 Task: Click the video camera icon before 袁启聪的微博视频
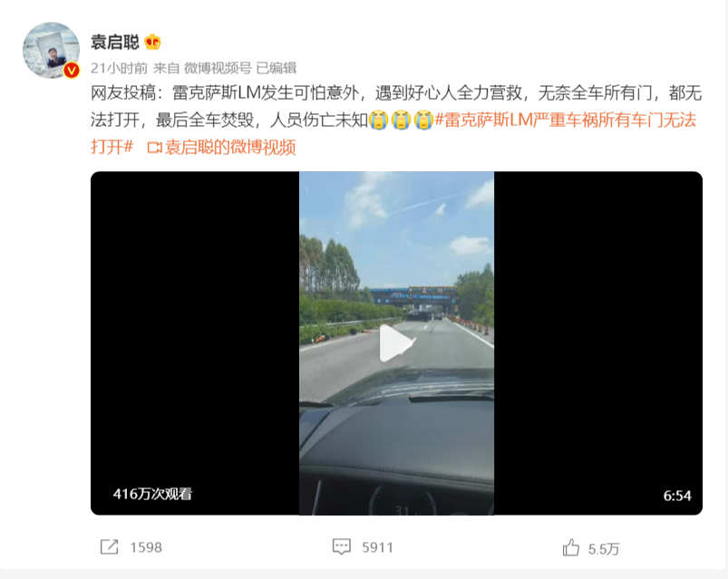(155, 148)
